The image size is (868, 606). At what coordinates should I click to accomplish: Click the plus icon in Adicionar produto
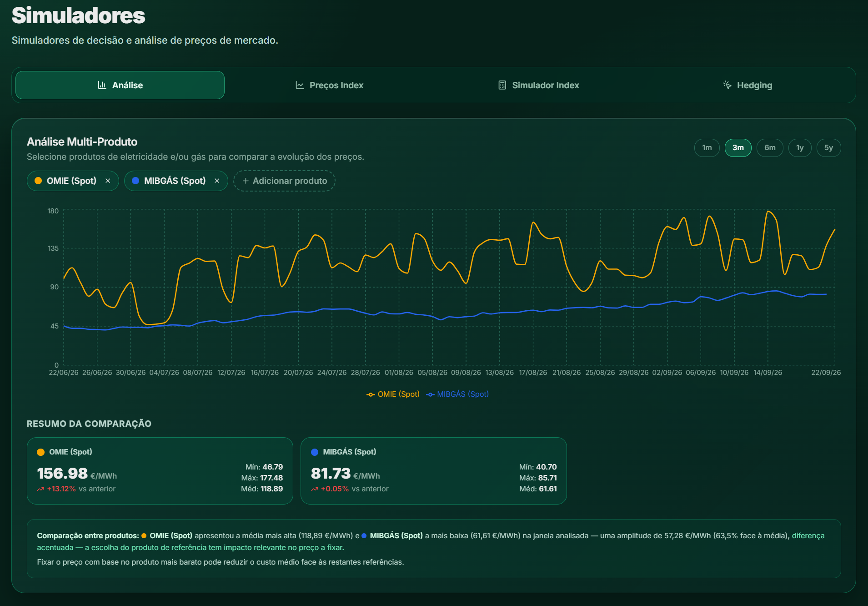(x=246, y=181)
